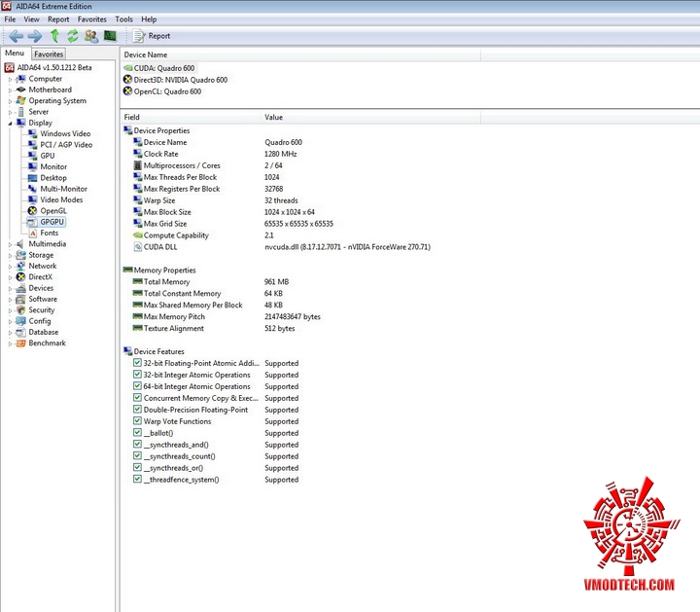Screen dimensions: 700x612
Task: Toggle the __threadfence_system() checkbox
Action: tap(137, 479)
